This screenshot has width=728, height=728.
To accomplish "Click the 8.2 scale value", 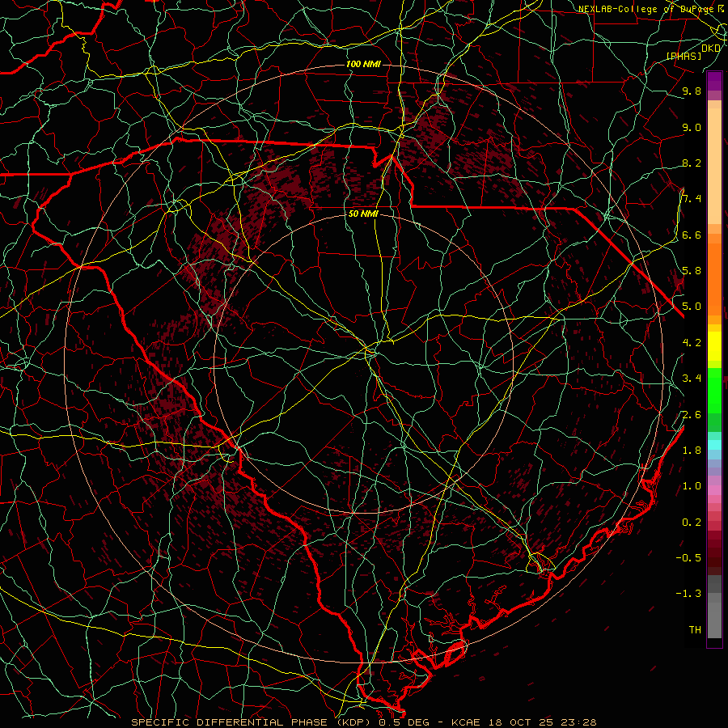I will [692, 163].
